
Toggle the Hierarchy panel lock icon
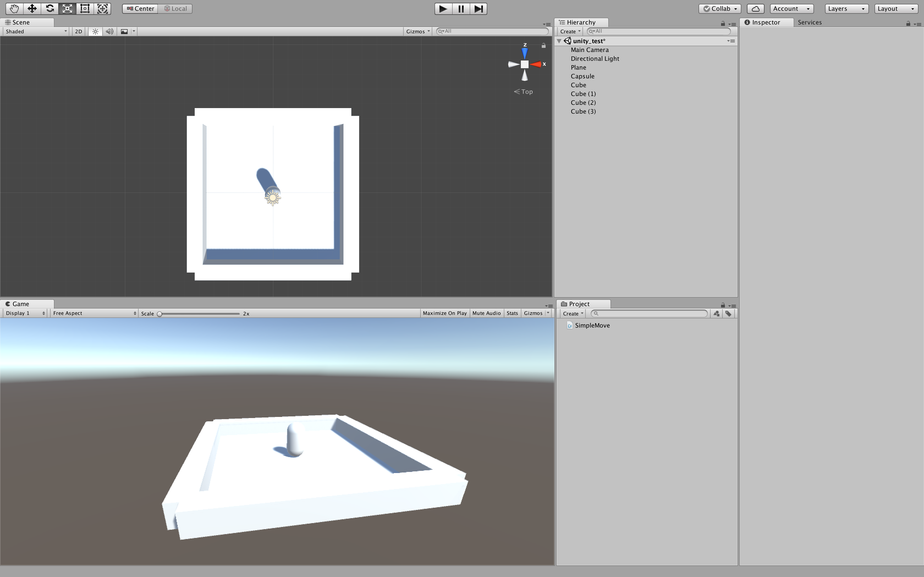click(x=723, y=24)
